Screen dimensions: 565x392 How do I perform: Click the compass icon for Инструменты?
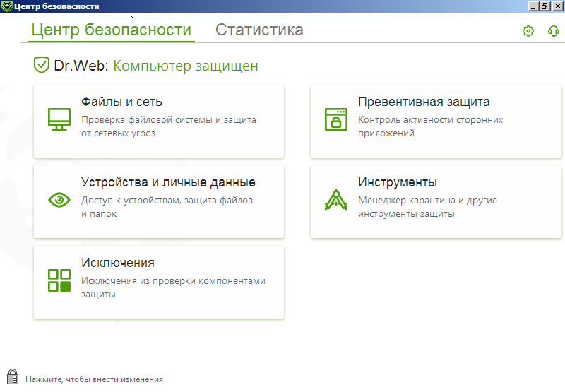[x=336, y=200]
